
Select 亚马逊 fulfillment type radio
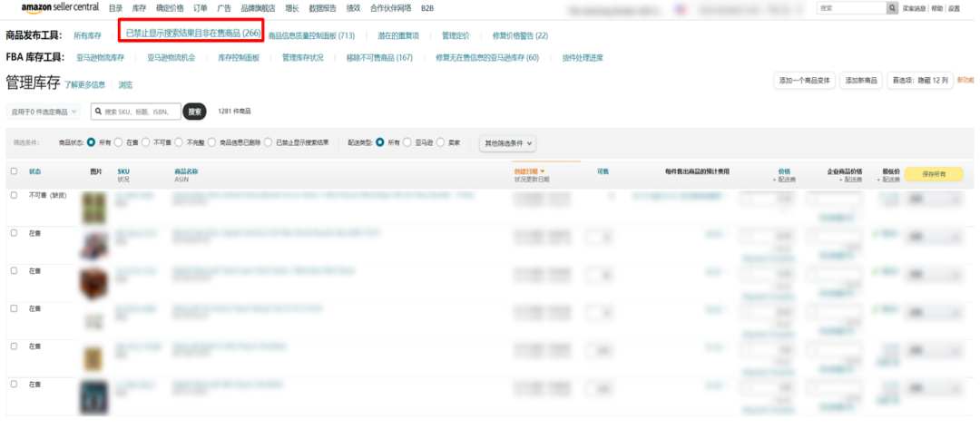coord(407,142)
